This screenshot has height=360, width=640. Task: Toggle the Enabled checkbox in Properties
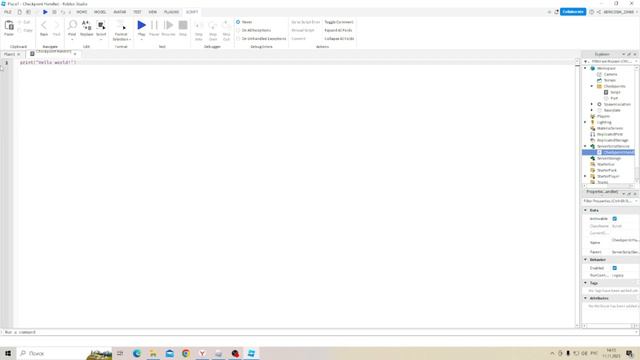point(615,268)
